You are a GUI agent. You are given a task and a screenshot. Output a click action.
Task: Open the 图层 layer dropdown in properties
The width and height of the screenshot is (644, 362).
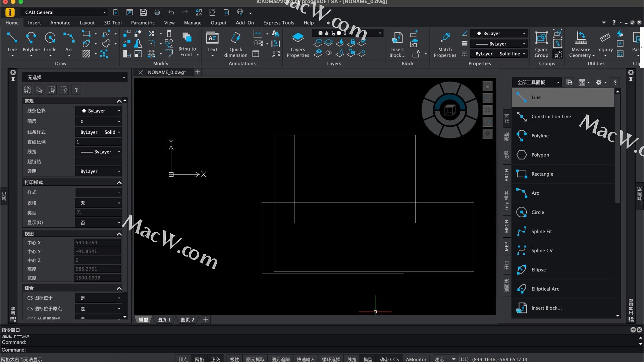(x=98, y=121)
